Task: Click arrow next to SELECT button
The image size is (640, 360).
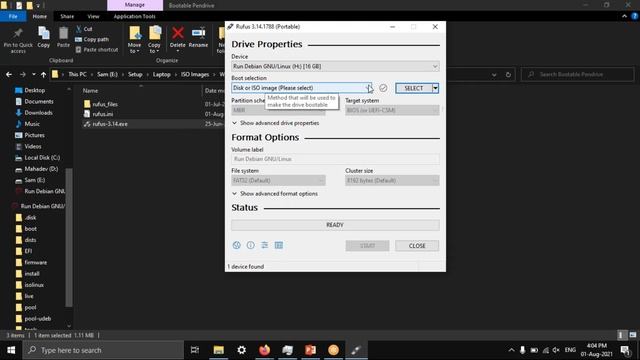Action: pos(436,88)
